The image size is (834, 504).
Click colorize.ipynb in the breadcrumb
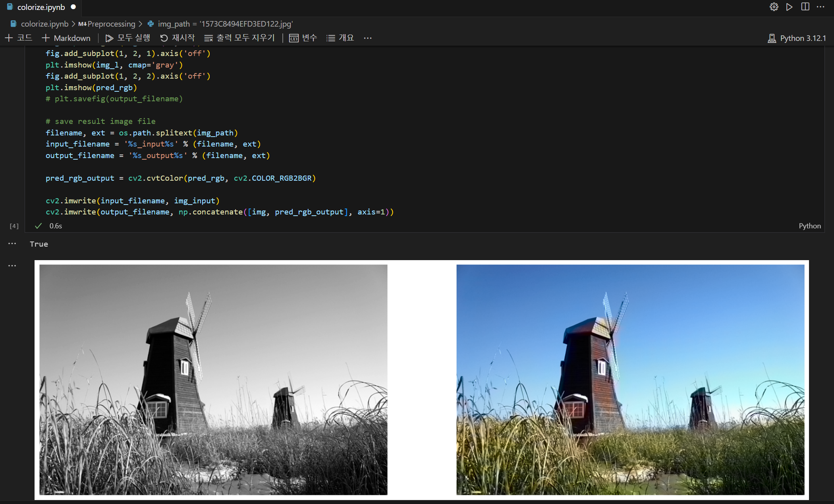click(x=44, y=24)
